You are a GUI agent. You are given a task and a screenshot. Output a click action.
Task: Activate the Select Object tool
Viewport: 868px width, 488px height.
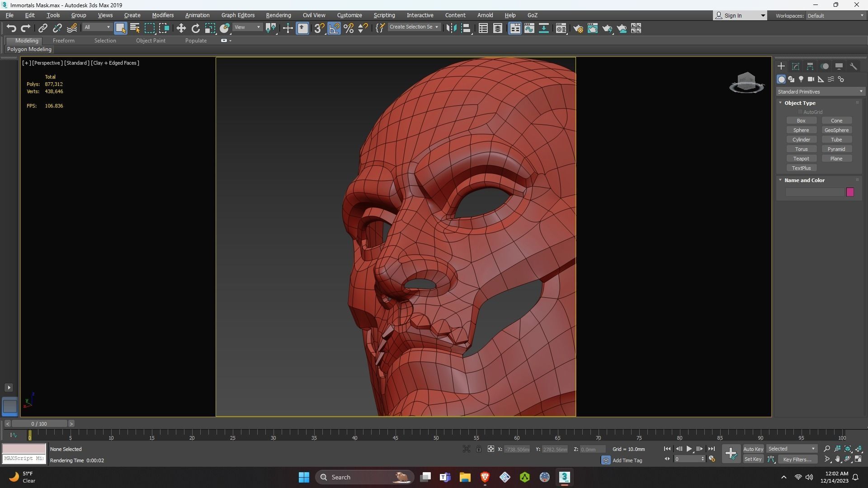click(120, 28)
